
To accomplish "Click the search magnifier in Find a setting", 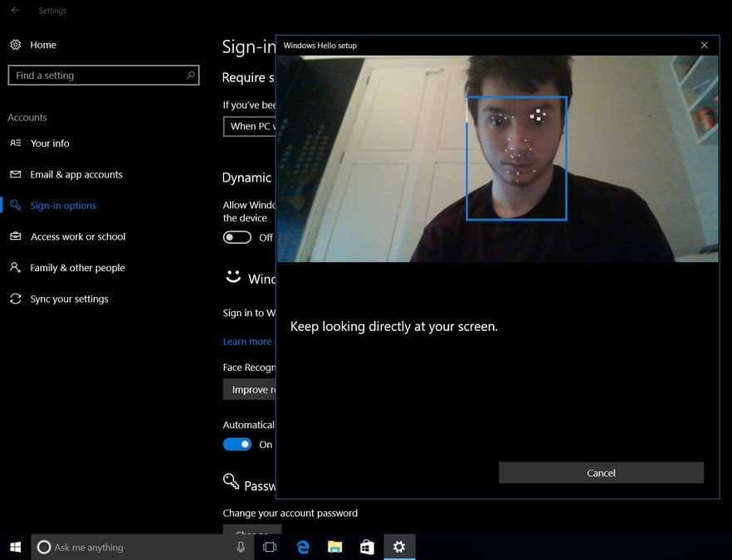I will click(x=191, y=75).
